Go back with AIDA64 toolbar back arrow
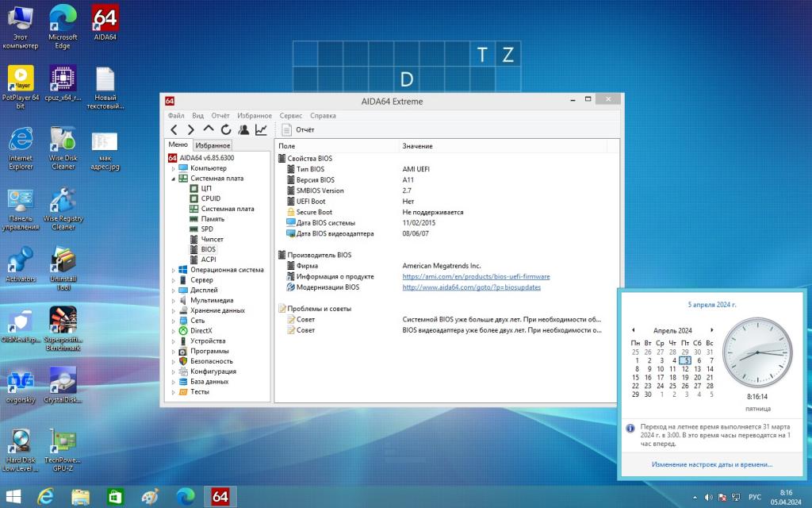The height and width of the screenshot is (508, 812). click(x=174, y=129)
